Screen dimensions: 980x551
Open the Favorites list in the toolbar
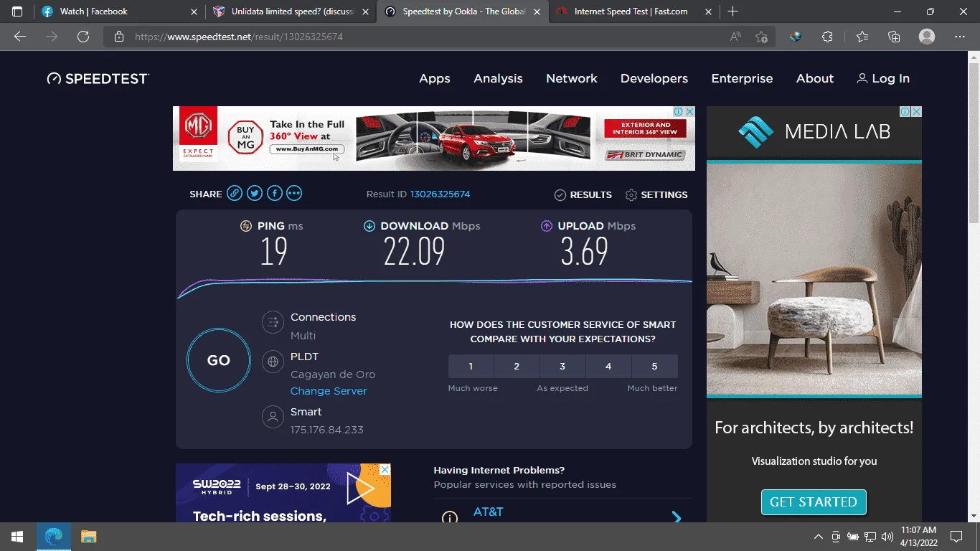point(862,37)
